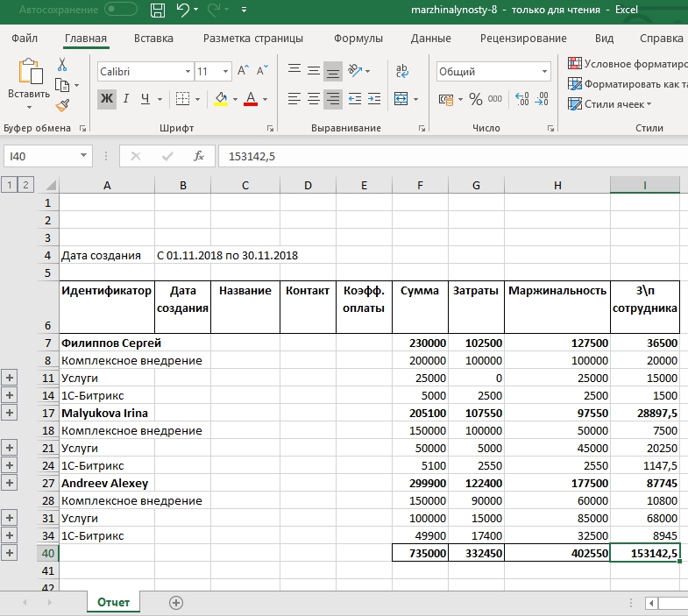688x616 pixels.
Task: Open the Формулы ribbon tab
Action: click(x=358, y=39)
